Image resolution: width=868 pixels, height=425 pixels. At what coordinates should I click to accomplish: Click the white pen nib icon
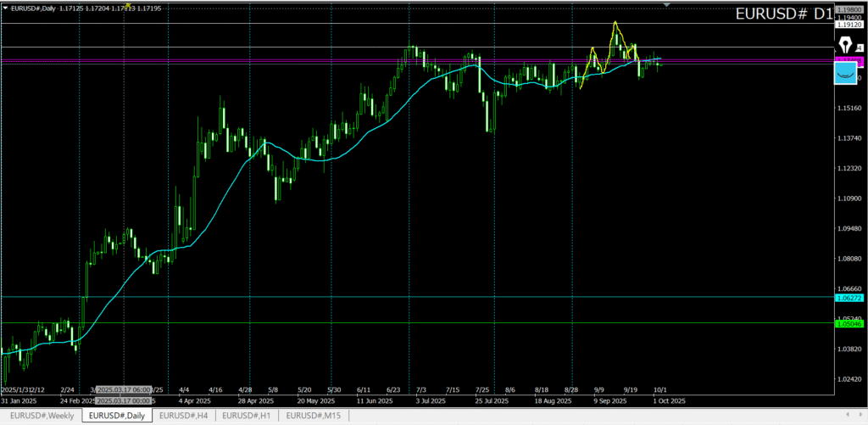click(x=845, y=44)
